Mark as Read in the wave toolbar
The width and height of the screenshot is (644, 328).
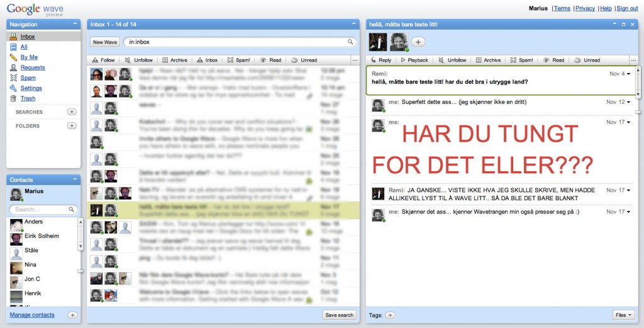click(x=553, y=60)
